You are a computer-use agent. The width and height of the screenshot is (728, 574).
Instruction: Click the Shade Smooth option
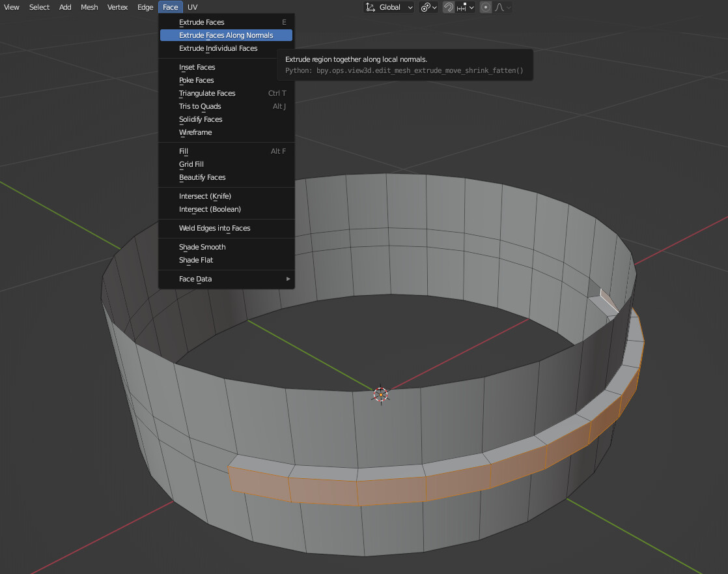coord(202,247)
